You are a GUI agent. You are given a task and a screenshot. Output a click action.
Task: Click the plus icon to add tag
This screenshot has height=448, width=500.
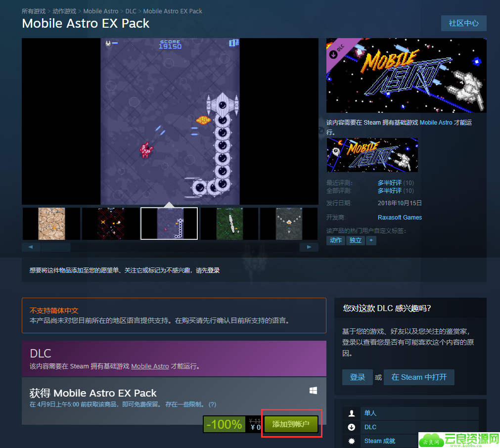pyautogui.click(x=371, y=240)
